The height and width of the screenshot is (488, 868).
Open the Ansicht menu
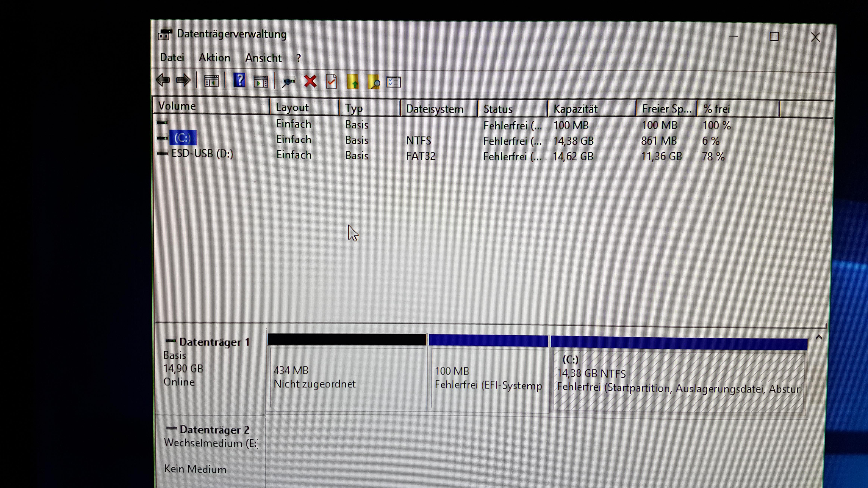pos(263,58)
